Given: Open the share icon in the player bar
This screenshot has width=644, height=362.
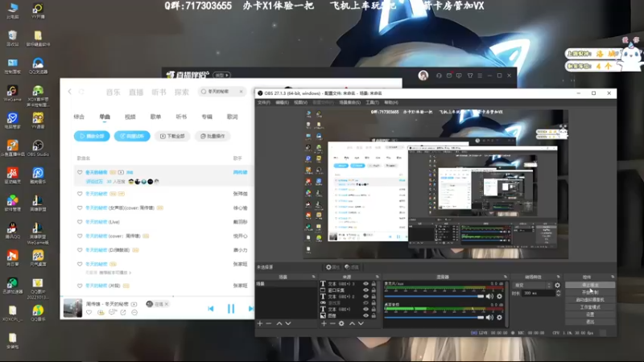Looking at the screenshot, I should pos(123,312).
